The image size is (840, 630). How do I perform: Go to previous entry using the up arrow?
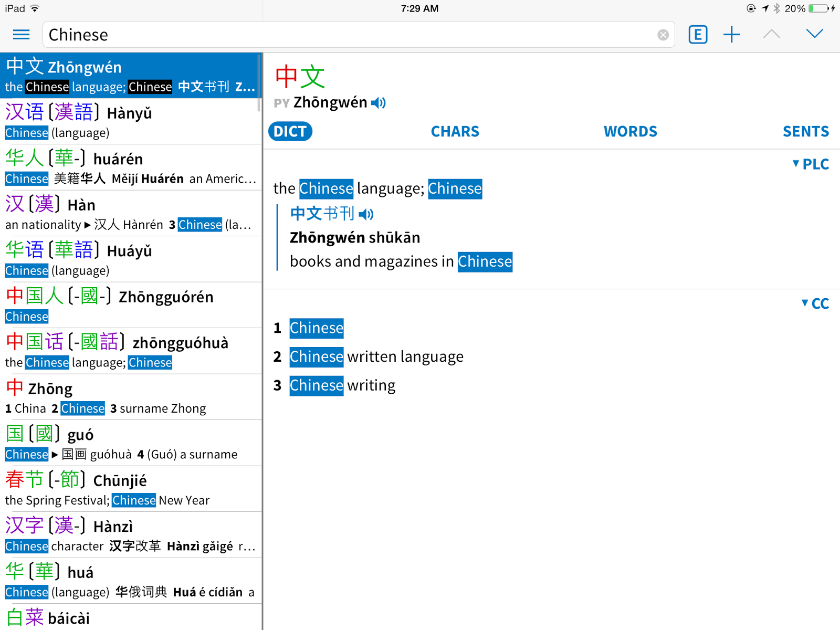(771, 34)
